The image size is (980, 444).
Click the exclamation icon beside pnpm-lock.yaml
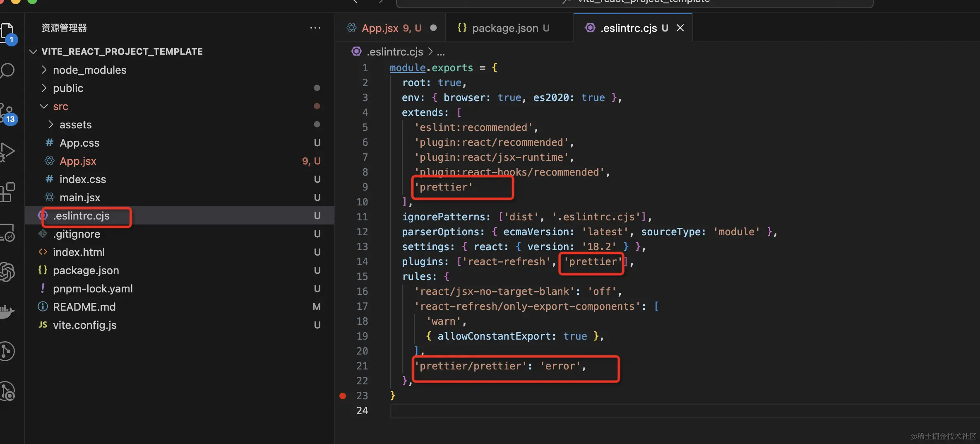pyautogui.click(x=43, y=288)
